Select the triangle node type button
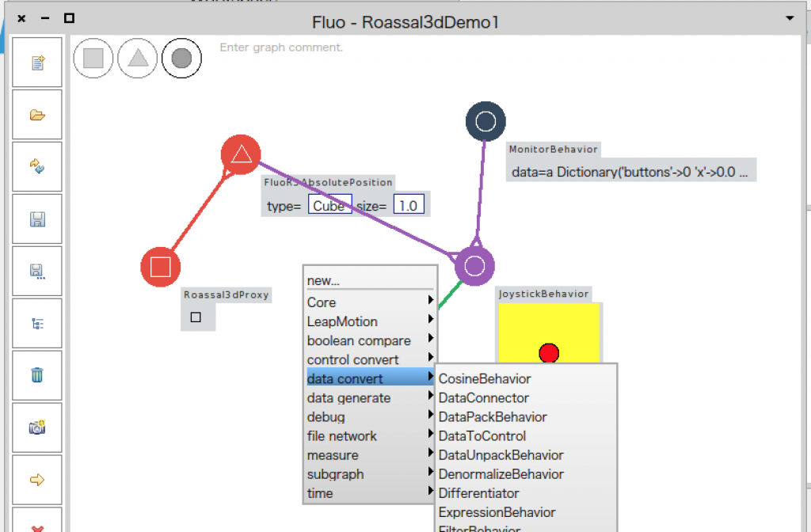Image resolution: width=811 pixels, height=532 pixels. click(x=138, y=58)
